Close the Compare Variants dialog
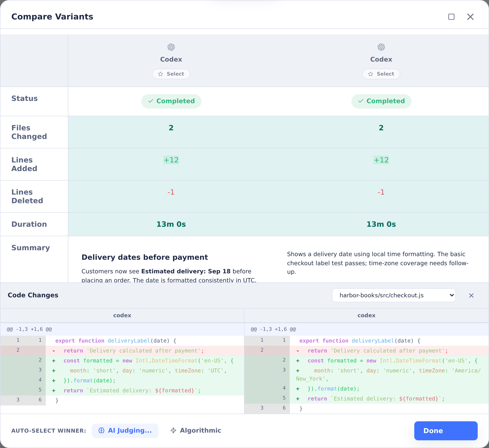This screenshot has width=489, height=448. coord(470,17)
